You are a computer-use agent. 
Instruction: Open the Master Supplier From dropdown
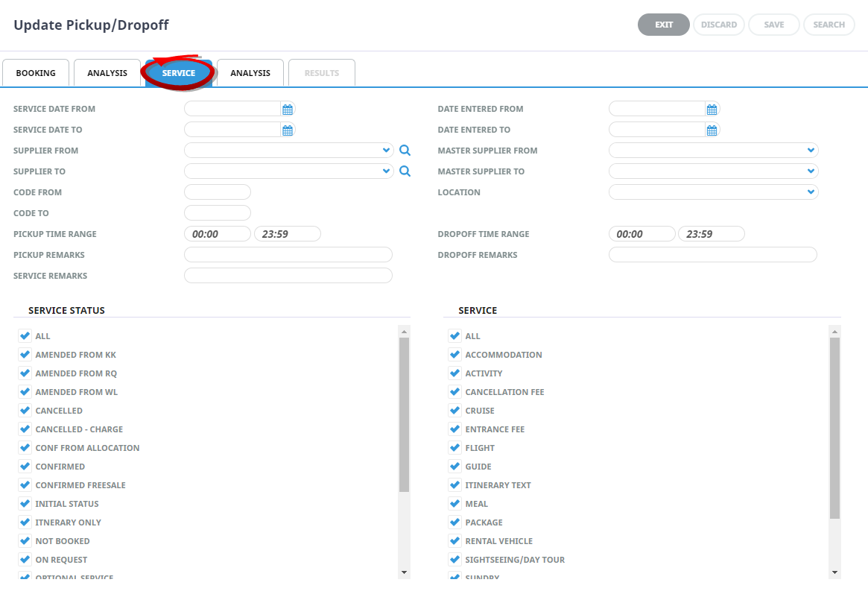(x=811, y=151)
